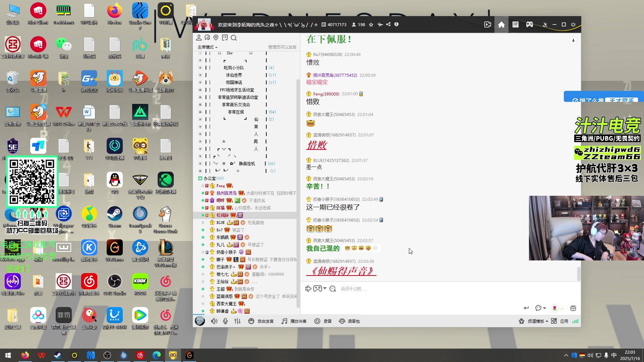Search channel members with magnifier icon
This screenshot has width=644, height=362.
pos(234,38)
